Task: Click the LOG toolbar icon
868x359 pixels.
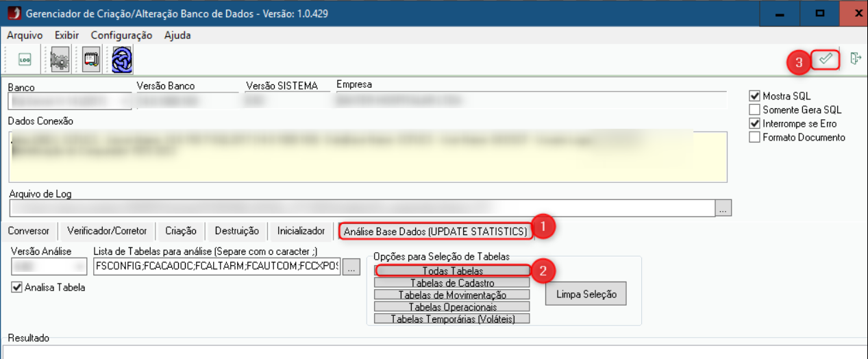Action: [x=25, y=60]
